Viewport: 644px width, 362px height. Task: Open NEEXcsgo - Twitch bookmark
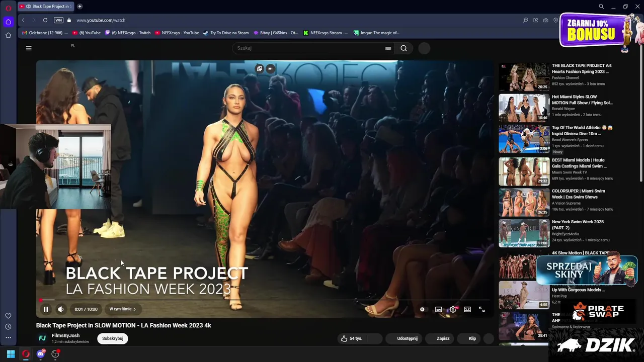click(x=128, y=33)
